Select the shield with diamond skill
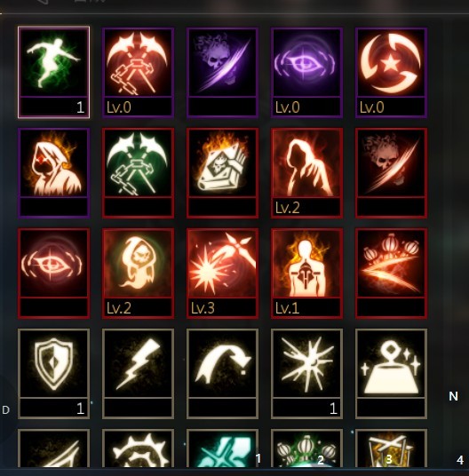 click(53, 373)
